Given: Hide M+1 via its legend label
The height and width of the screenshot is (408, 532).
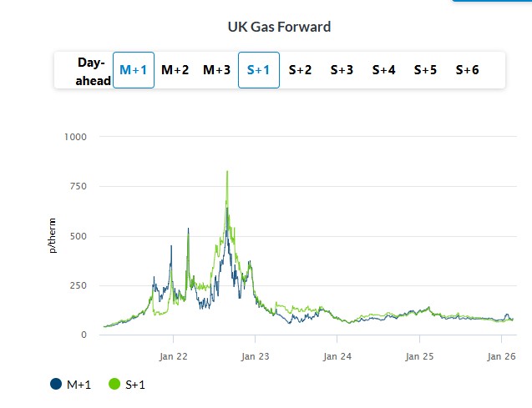Looking at the screenshot, I should click(79, 384).
